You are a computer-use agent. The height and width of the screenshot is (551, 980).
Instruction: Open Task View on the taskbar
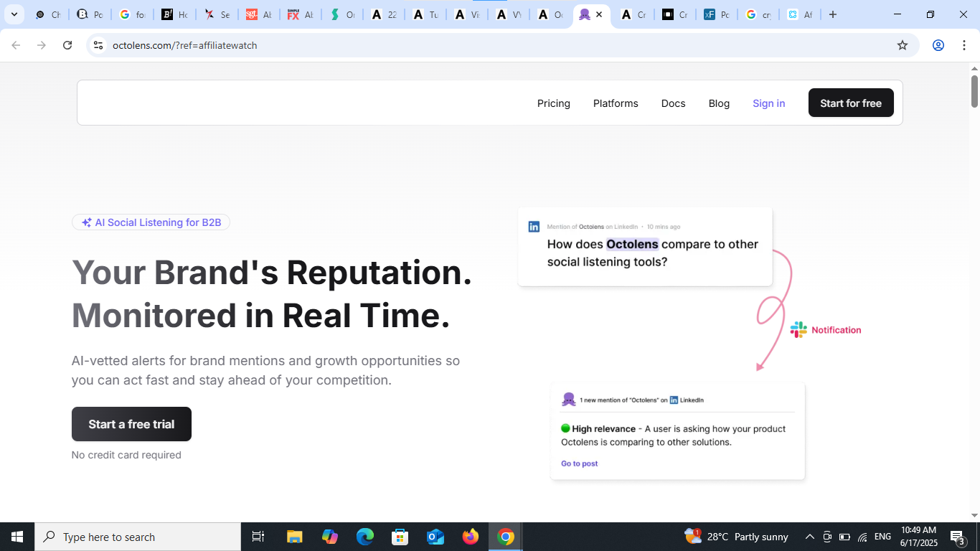click(258, 537)
